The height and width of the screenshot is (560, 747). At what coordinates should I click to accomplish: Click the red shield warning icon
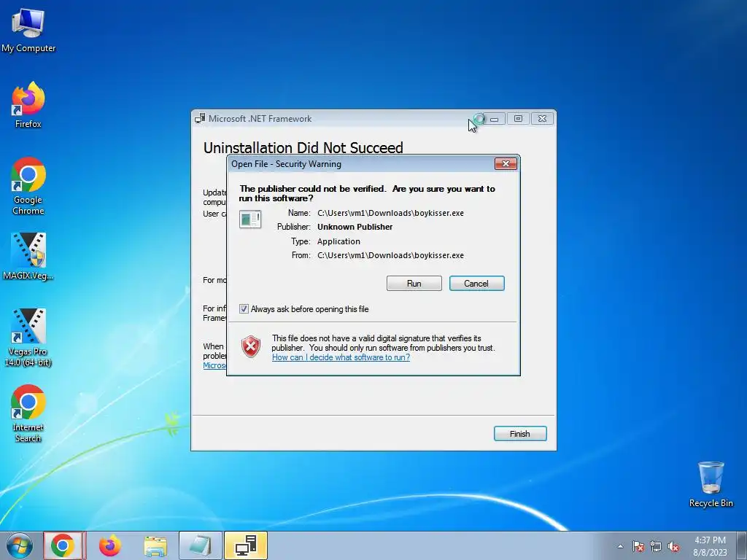251,346
